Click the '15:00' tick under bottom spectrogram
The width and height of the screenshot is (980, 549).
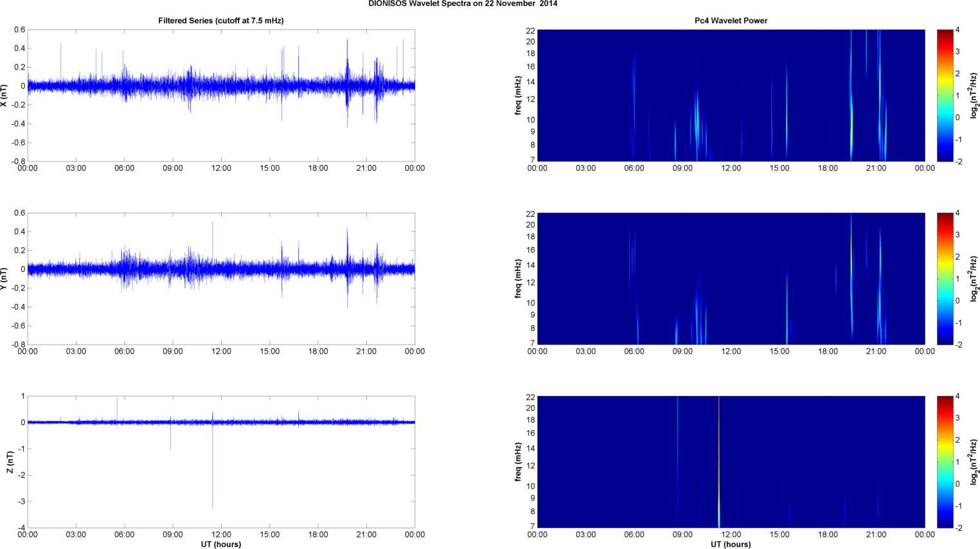coord(780,535)
